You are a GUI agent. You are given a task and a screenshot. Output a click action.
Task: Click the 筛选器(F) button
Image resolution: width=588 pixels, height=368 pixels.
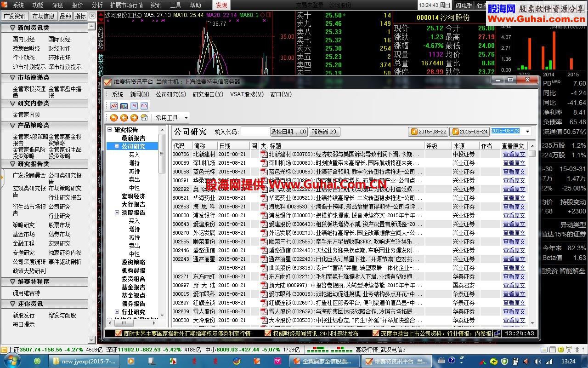[324, 132]
